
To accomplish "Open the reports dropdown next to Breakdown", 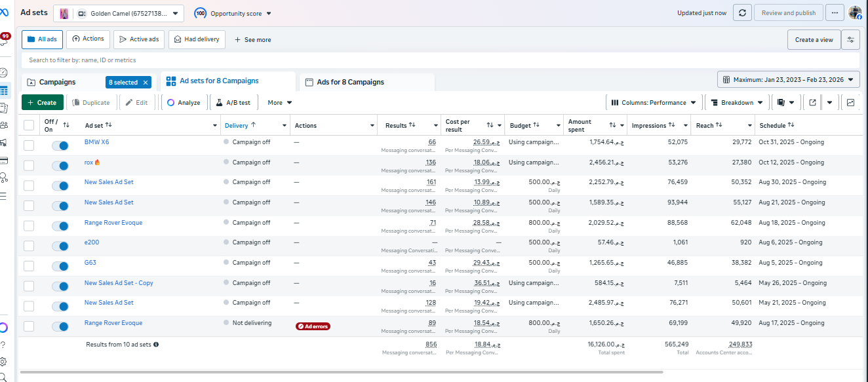I will 786,102.
